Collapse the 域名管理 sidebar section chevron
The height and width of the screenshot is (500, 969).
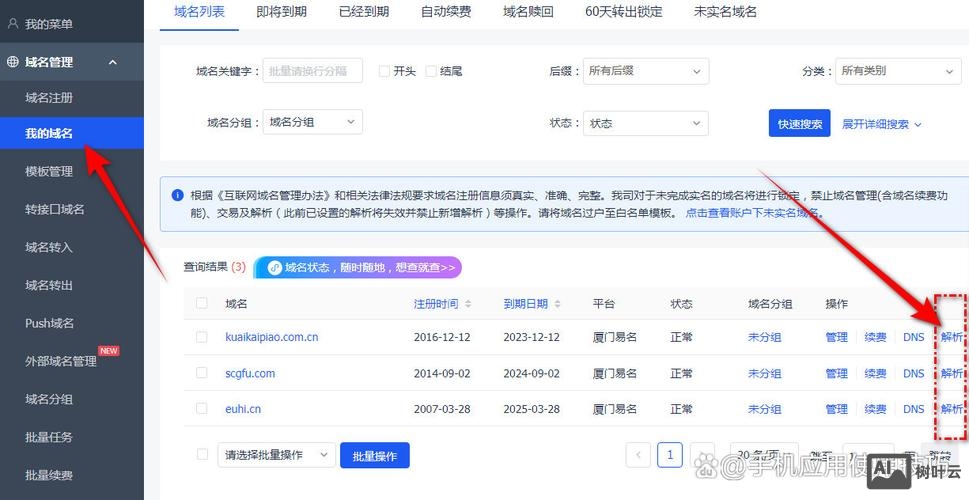[x=112, y=62]
